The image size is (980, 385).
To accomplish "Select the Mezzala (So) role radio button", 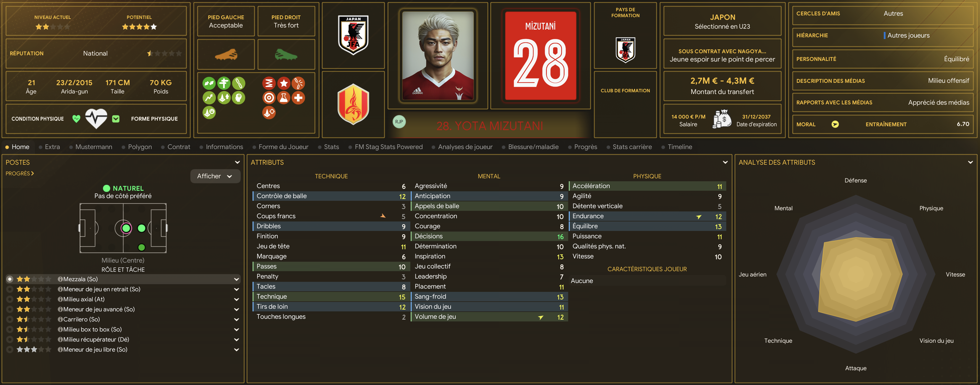I will (x=10, y=279).
